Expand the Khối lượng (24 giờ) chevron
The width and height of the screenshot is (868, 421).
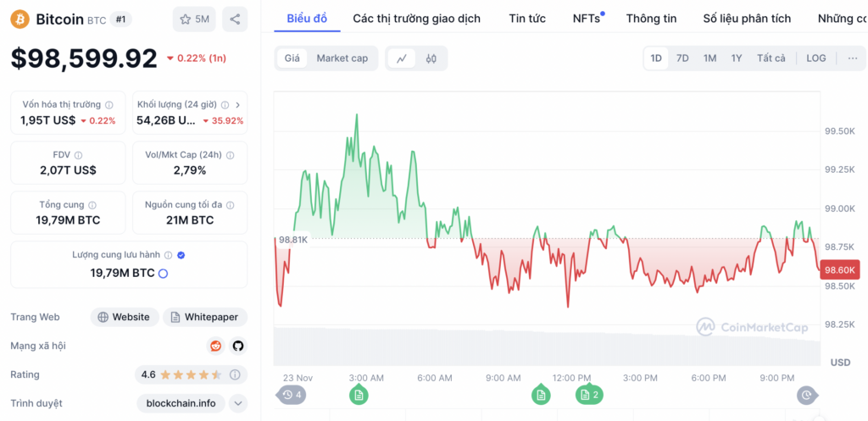coord(237,104)
